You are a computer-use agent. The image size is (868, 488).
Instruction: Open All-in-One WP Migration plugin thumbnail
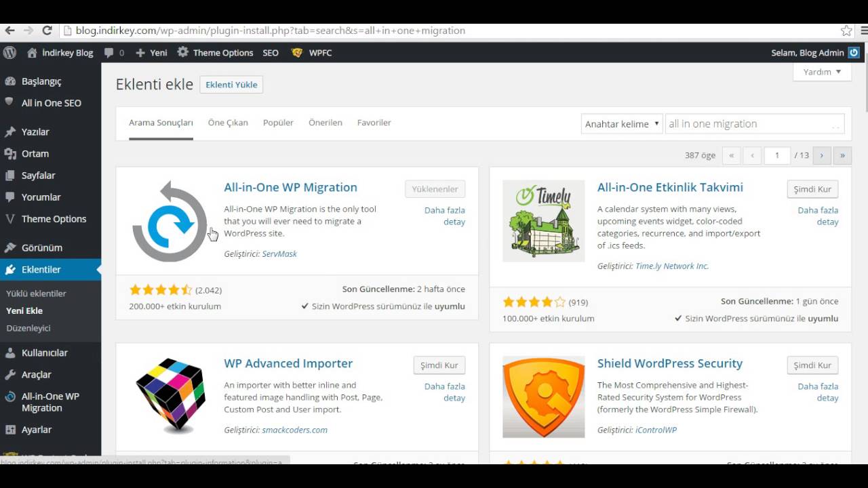[x=170, y=221]
